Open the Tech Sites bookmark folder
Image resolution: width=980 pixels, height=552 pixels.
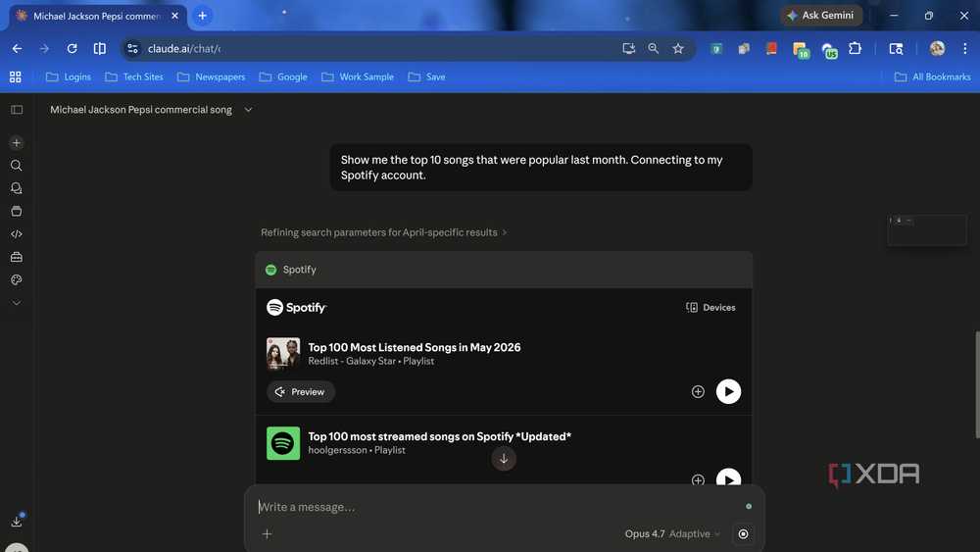(133, 76)
